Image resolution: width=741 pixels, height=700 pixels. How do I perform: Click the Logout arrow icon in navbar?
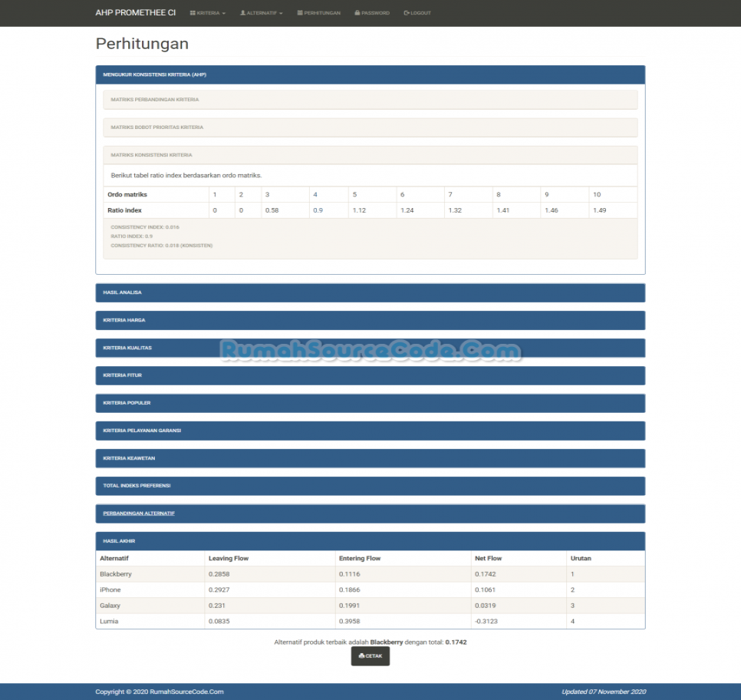407,13
